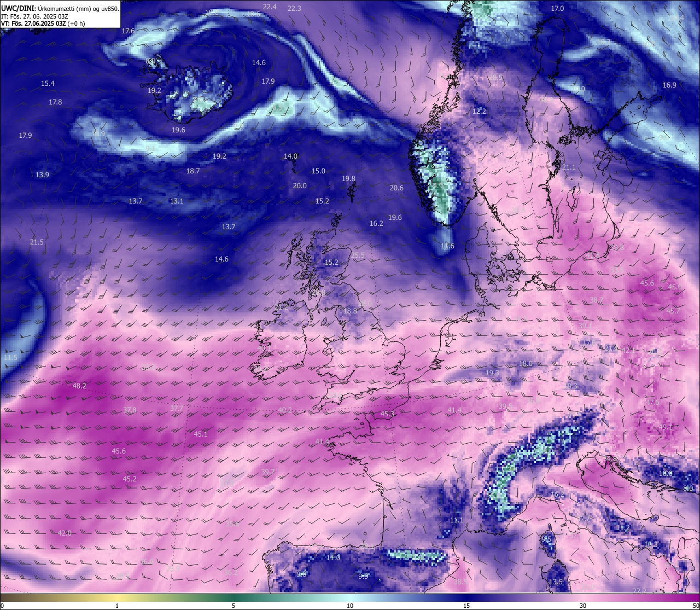This screenshot has width=700, height=610.
Task: Click the 11.1 value over southern France
Action: pos(457,520)
